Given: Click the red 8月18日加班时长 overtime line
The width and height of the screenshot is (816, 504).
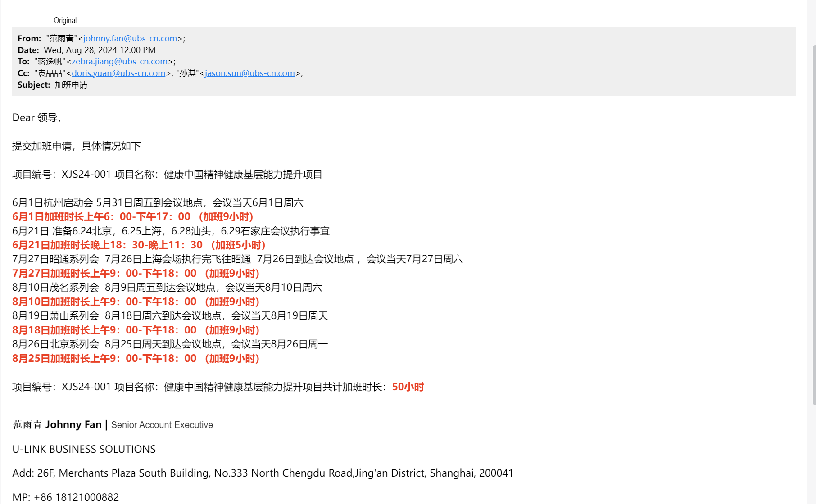Looking at the screenshot, I should (136, 330).
